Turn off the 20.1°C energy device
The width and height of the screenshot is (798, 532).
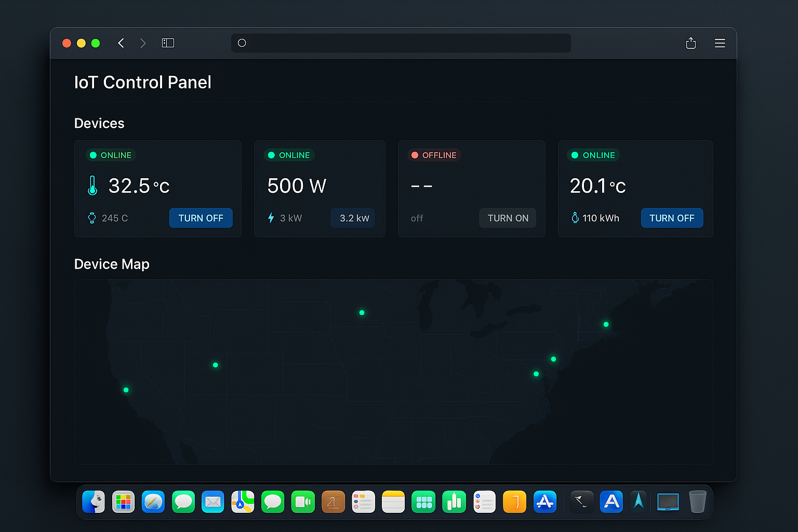[x=672, y=218]
